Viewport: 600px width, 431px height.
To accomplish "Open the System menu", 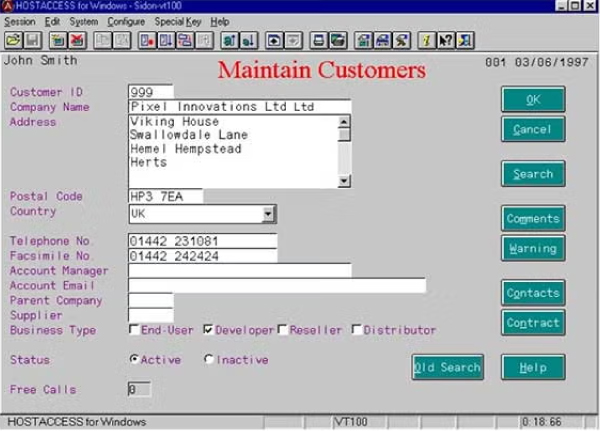I will [84, 22].
